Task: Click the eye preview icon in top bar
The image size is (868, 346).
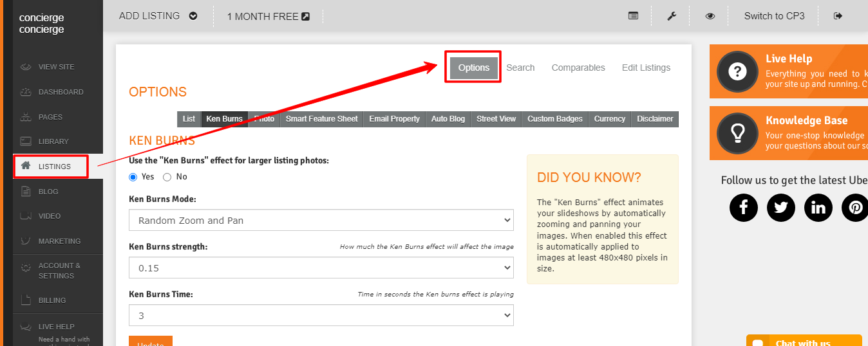Action: pos(710,16)
